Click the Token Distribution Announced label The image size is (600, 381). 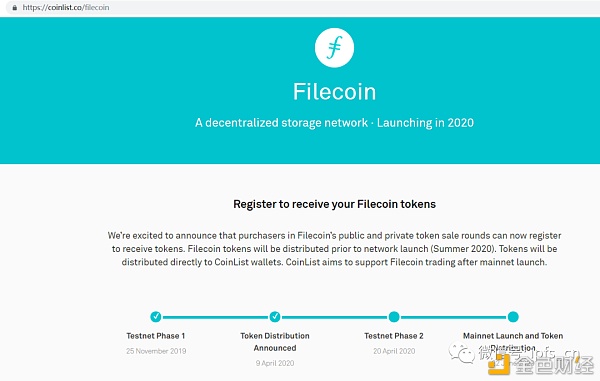(275, 342)
